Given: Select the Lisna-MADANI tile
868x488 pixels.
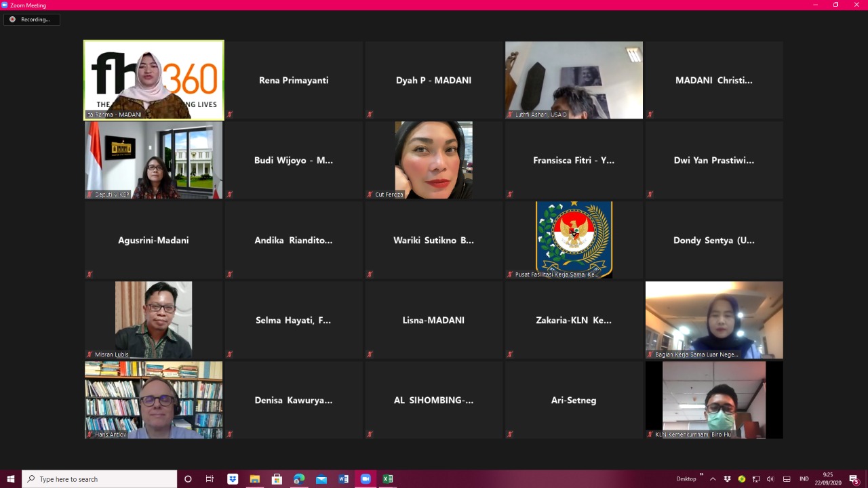Looking at the screenshot, I should [433, 320].
